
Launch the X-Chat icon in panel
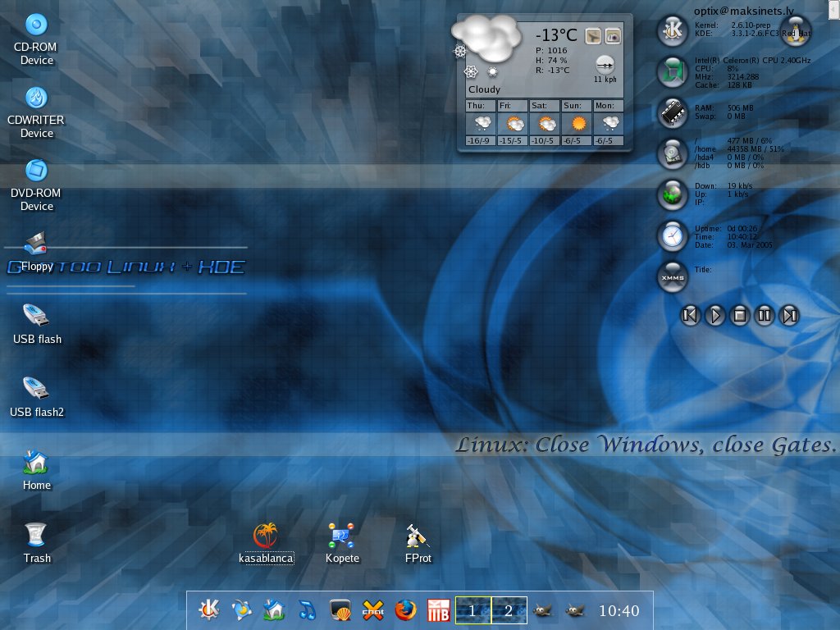click(373, 609)
